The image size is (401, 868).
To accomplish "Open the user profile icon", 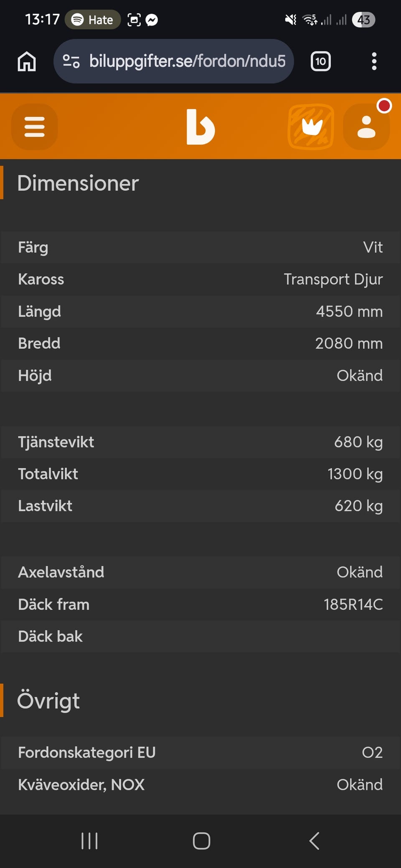I will (366, 127).
